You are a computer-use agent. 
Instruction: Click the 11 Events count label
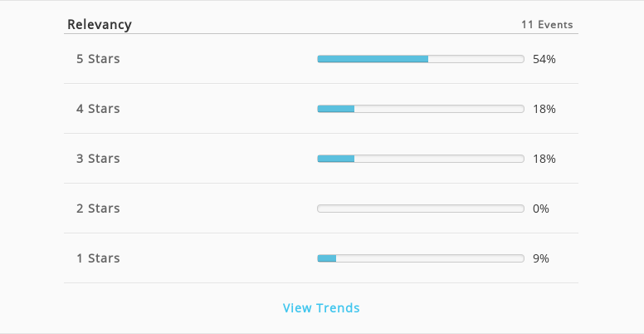click(x=547, y=25)
